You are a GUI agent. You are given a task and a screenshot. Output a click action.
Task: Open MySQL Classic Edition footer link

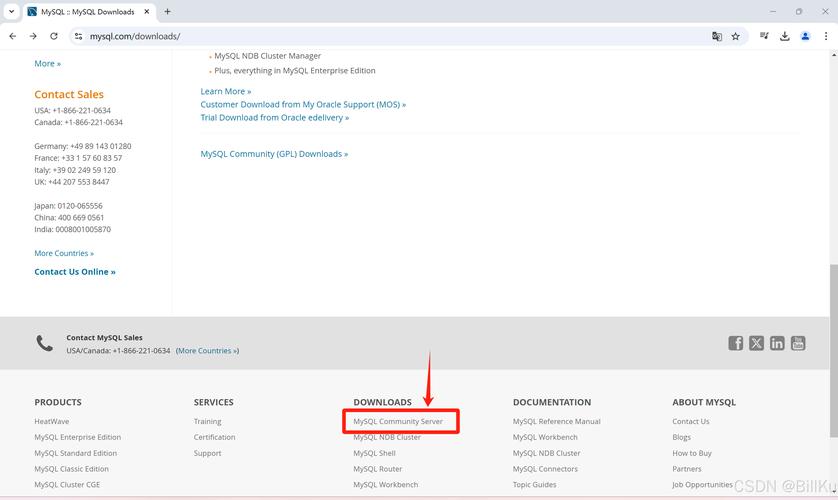pyautogui.click(x=72, y=469)
